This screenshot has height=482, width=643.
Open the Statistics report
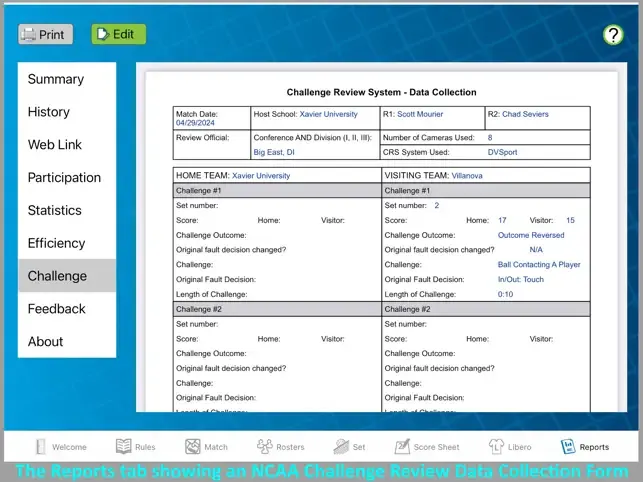[67, 210]
